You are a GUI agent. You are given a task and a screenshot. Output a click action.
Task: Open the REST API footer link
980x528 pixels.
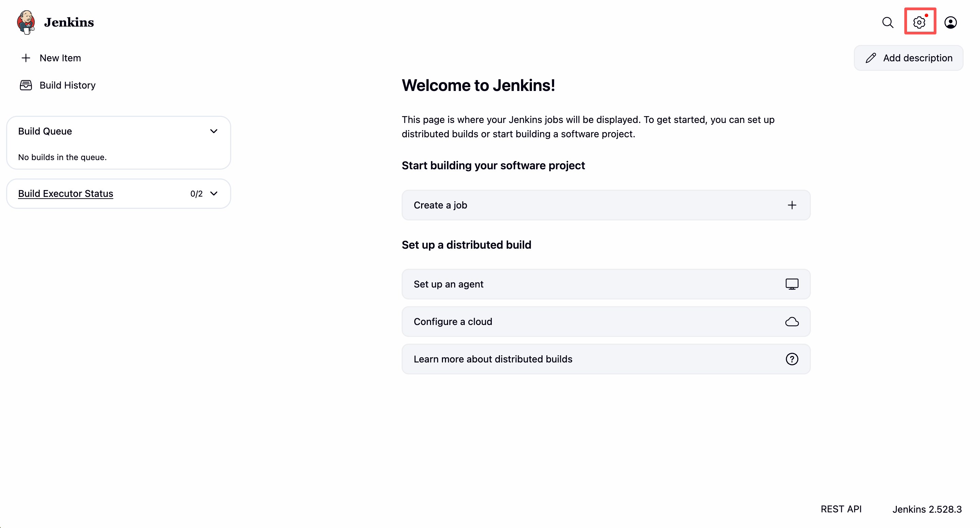point(841,509)
